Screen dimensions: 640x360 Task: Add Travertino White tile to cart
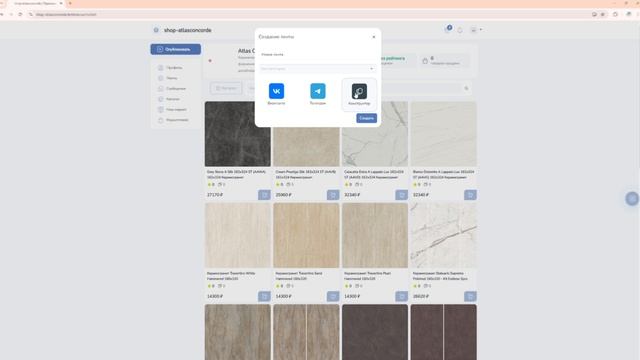[264, 296]
